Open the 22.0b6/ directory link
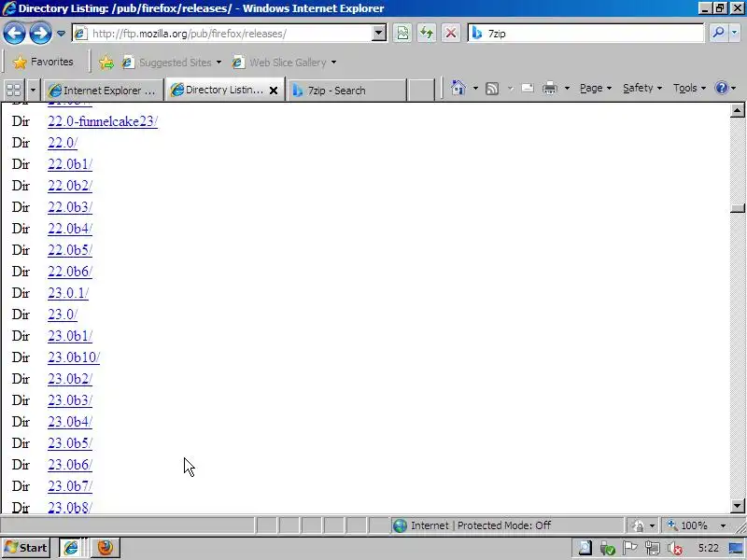 pyautogui.click(x=70, y=272)
